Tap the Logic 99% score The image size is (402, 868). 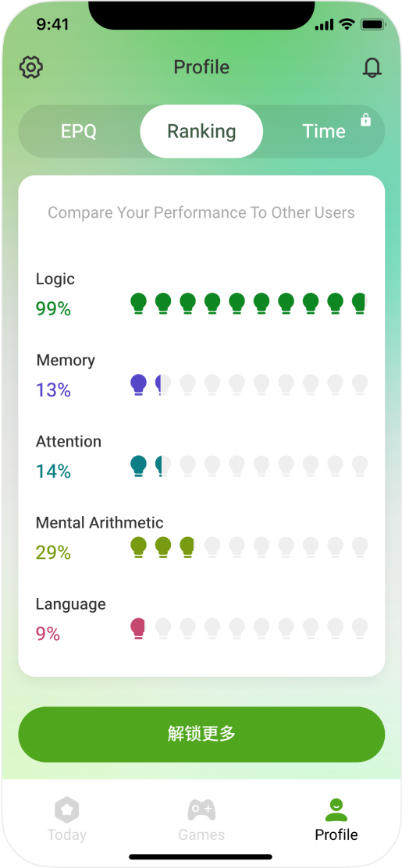tap(54, 309)
